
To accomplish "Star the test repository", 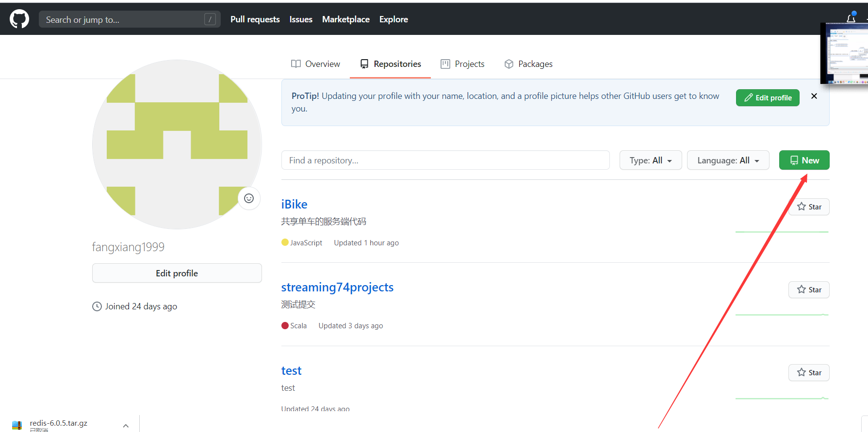I will pos(809,373).
